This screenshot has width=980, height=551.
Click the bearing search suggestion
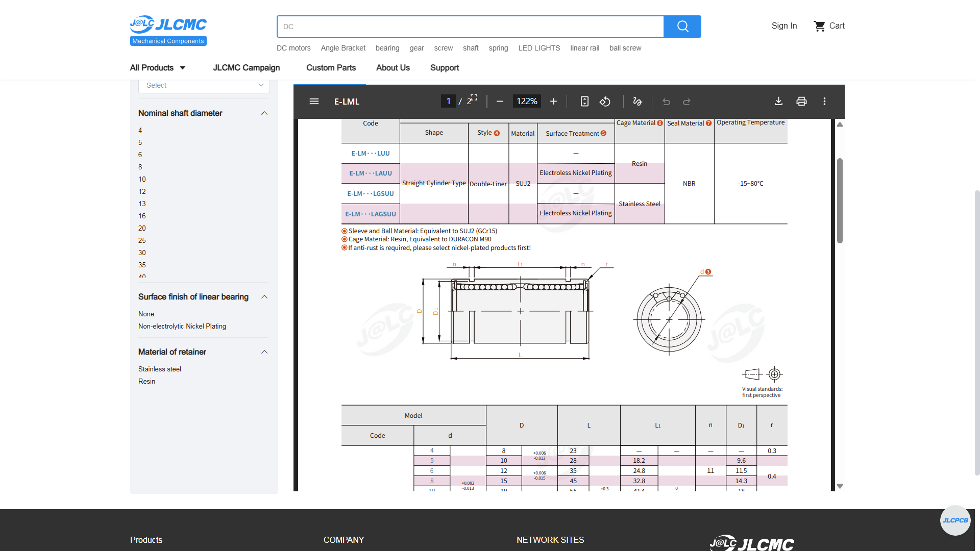click(387, 48)
